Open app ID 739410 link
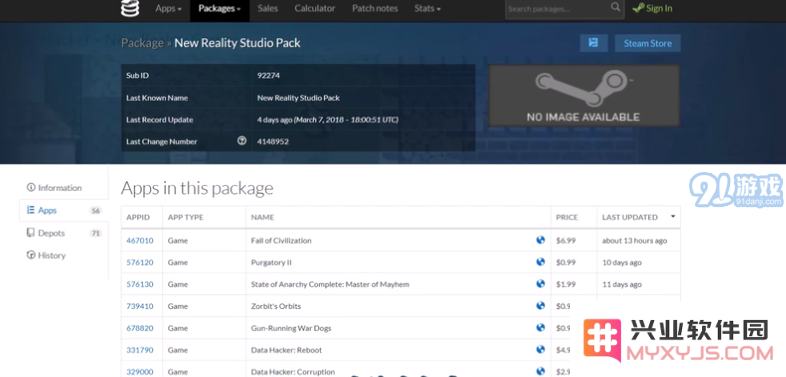Screen dimensions: 786x377 coord(140,306)
